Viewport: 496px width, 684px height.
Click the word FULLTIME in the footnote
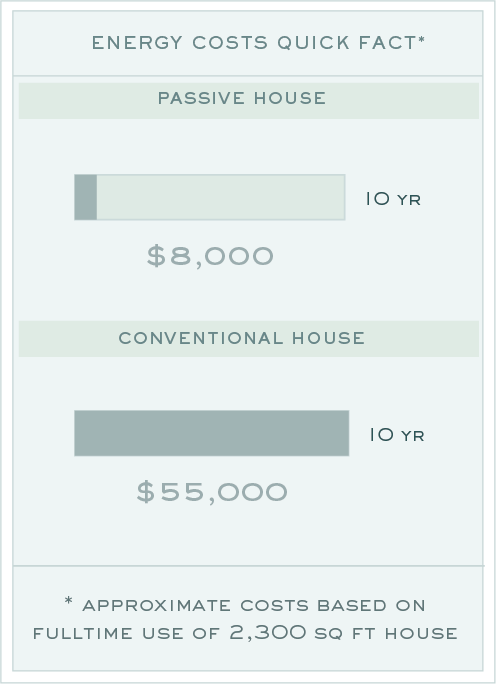pos(83,633)
